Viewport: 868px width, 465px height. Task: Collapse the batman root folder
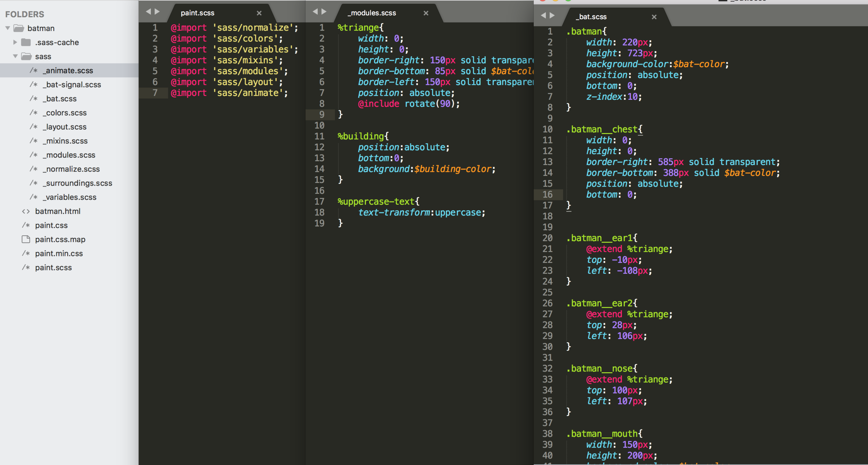coord(8,28)
